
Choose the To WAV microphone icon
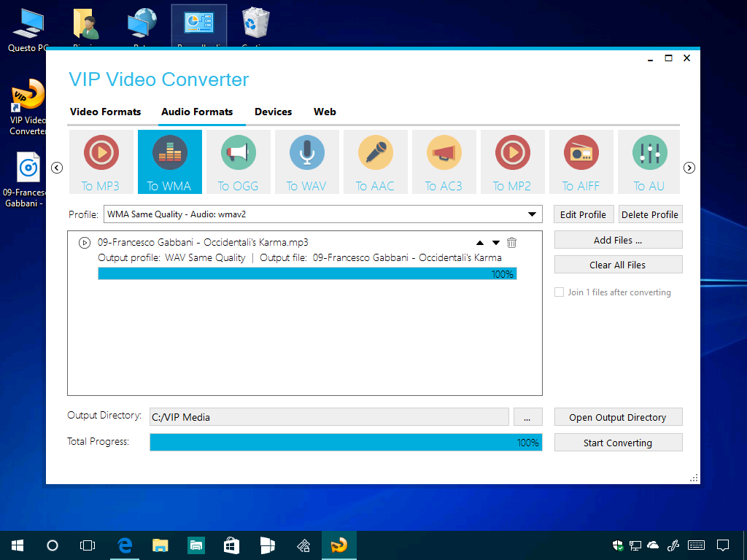[307, 161]
